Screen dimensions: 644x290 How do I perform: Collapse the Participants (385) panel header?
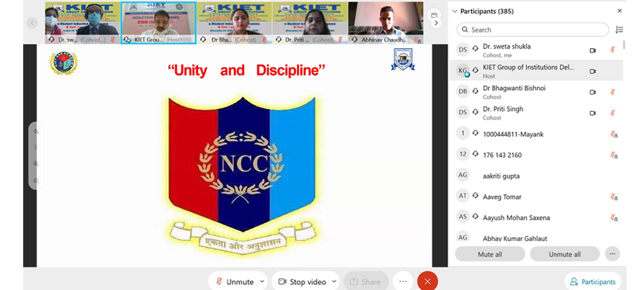click(x=455, y=11)
